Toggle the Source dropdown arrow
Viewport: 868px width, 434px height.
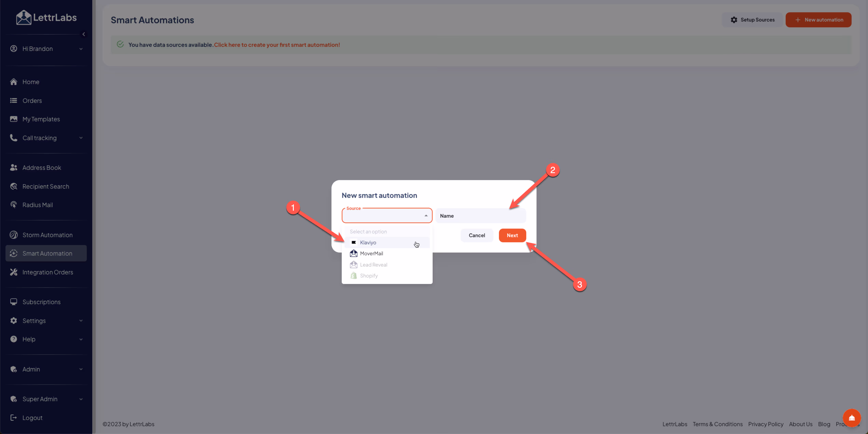pos(426,216)
